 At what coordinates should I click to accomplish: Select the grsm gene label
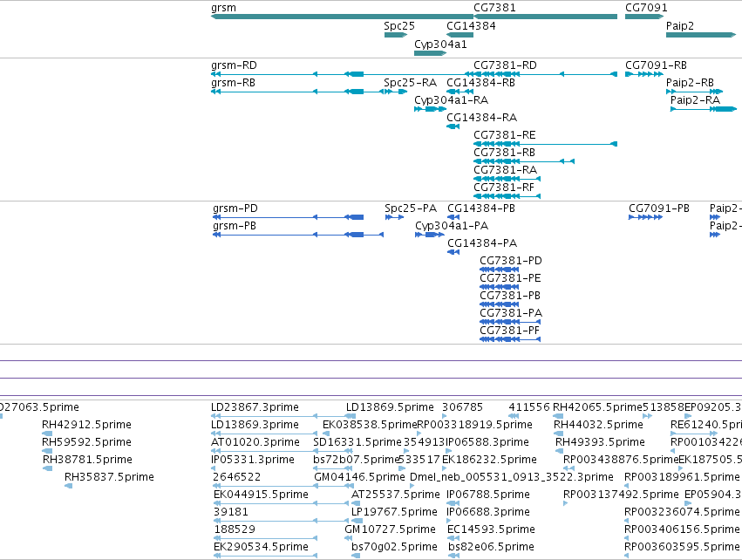click(x=223, y=8)
